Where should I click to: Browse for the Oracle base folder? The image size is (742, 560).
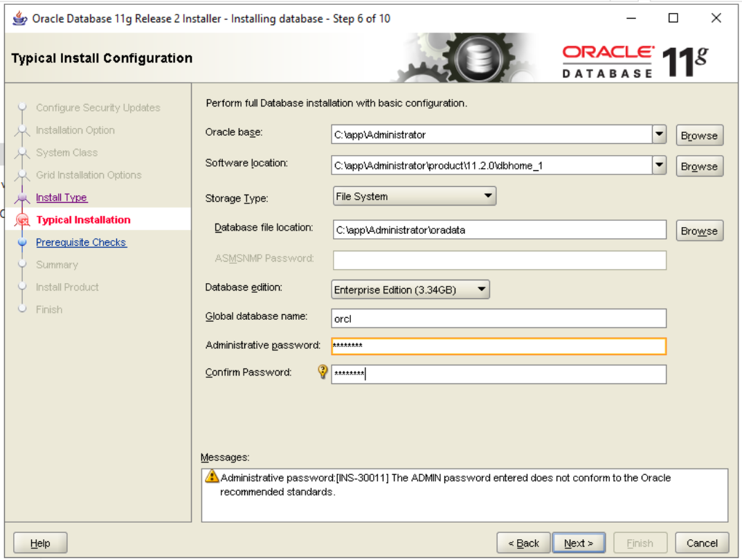coord(699,136)
